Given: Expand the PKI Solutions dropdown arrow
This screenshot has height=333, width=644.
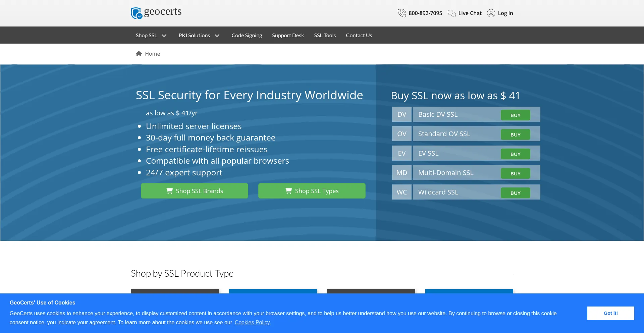Looking at the screenshot, I should pos(217,36).
